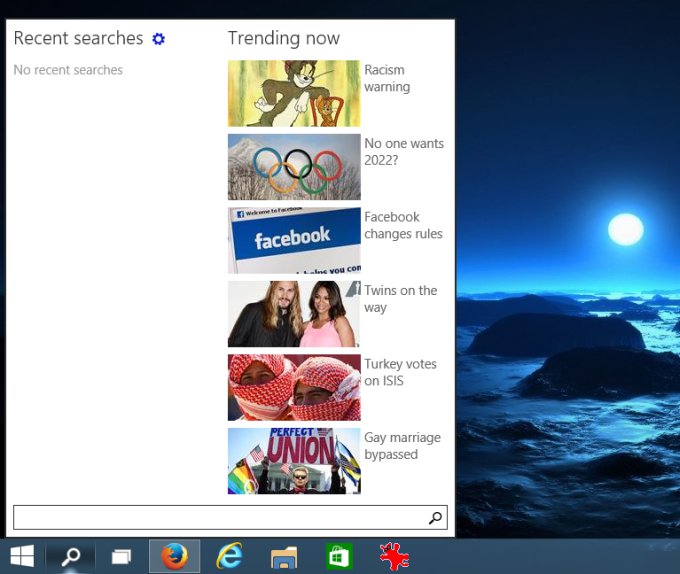Open the Tom and Jerry cartoon thumbnail

(294, 93)
